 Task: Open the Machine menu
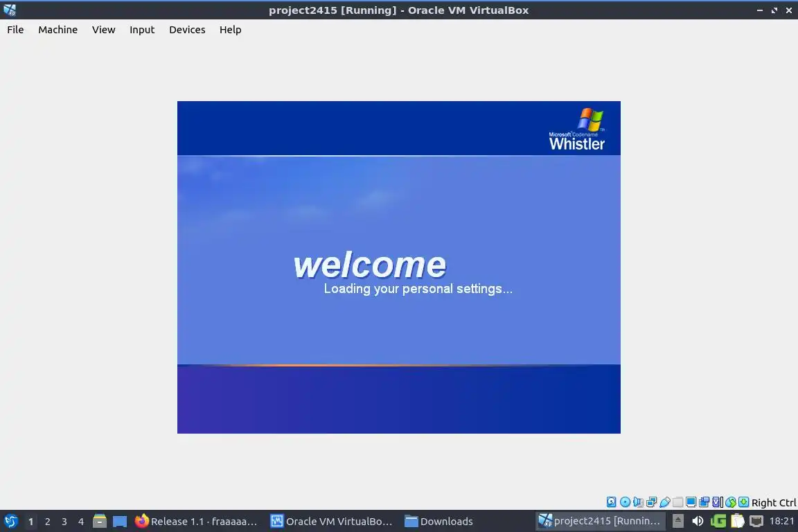click(58, 30)
